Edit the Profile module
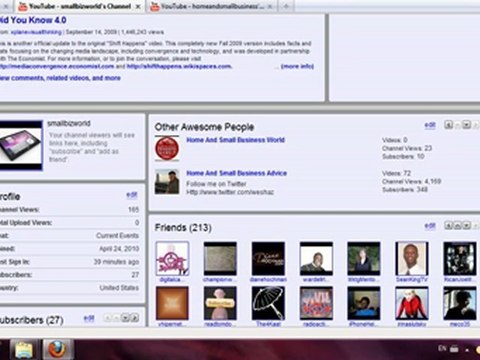This screenshot has width=480, height=360. [132, 195]
